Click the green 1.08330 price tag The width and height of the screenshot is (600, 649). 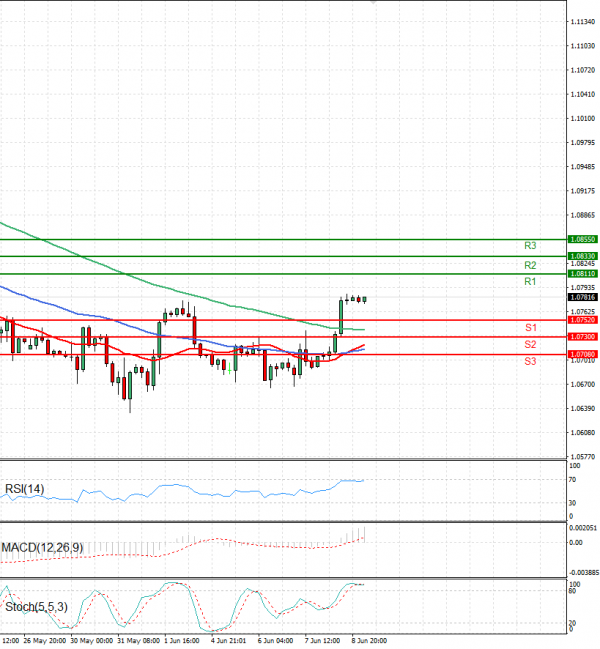[x=582, y=256]
